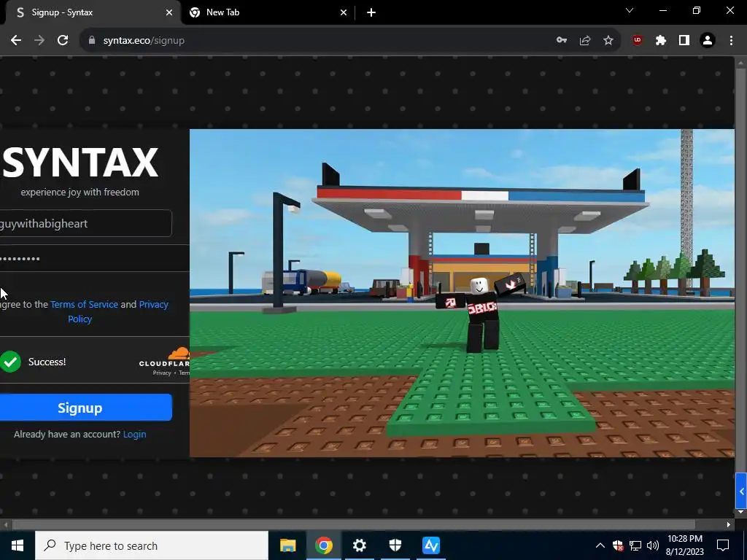This screenshot has height=560, width=747.
Task: Open Settings gear on the taskbar
Action: [x=359, y=545]
